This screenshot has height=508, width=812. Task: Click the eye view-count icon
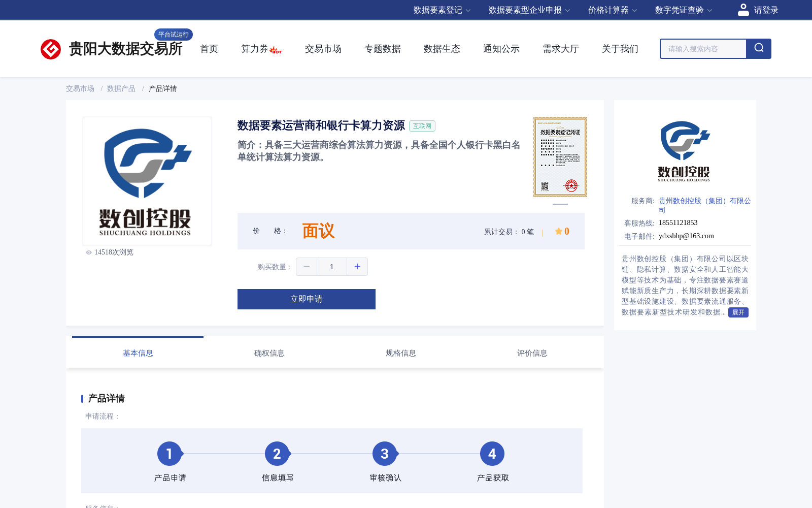(x=89, y=252)
